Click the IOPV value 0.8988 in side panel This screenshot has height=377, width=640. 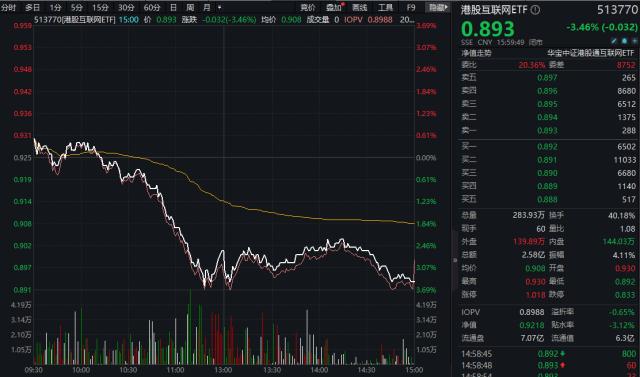point(532,312)
